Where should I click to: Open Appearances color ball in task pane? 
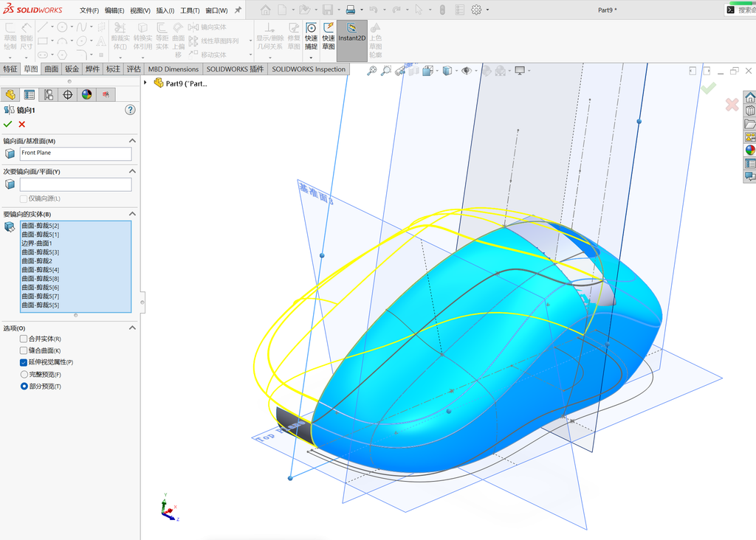pos(750,150)
